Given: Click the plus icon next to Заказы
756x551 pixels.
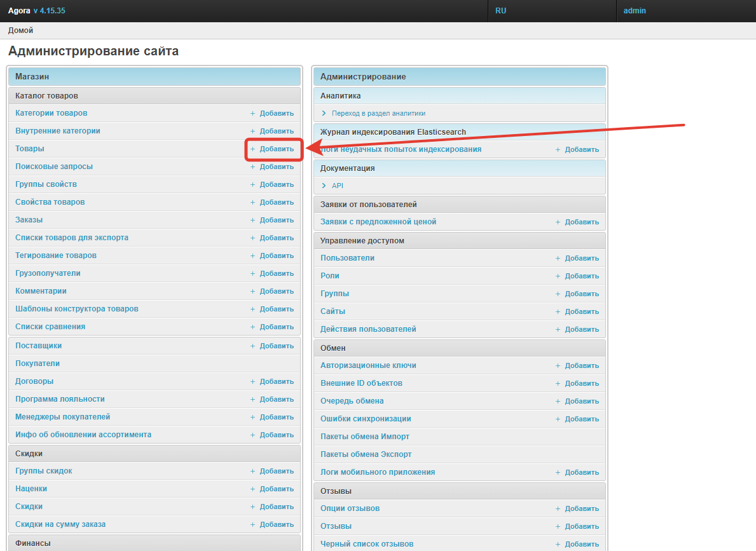Looking at the screenshot, I should (252, 221).
